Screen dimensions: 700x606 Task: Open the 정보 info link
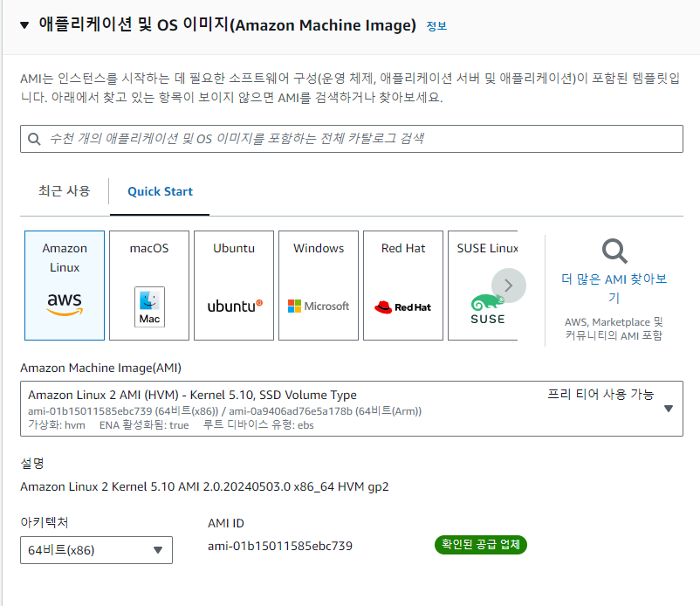tap(436, 26)
